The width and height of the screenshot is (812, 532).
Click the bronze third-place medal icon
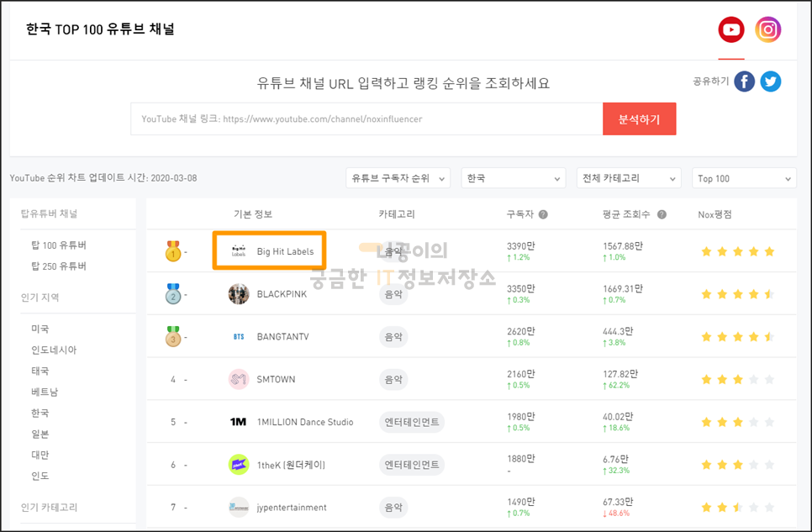point(173,337)
